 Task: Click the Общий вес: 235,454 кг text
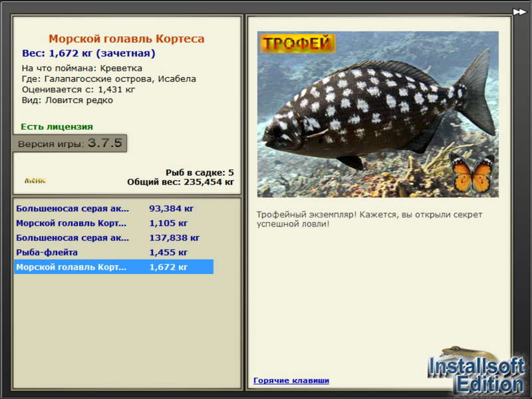pyautogui.click(x=180, y=182)
